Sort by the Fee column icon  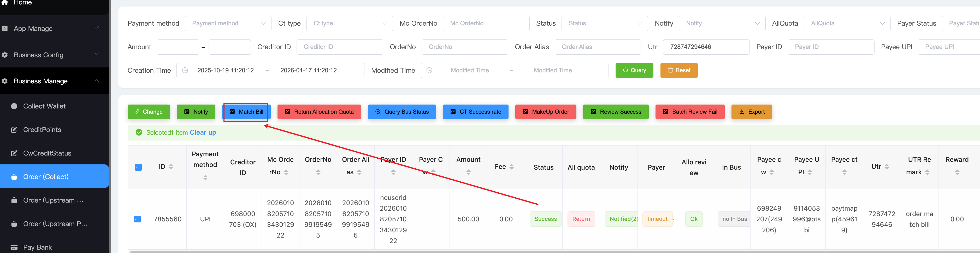pyautogui.click(x=511, y=167)
